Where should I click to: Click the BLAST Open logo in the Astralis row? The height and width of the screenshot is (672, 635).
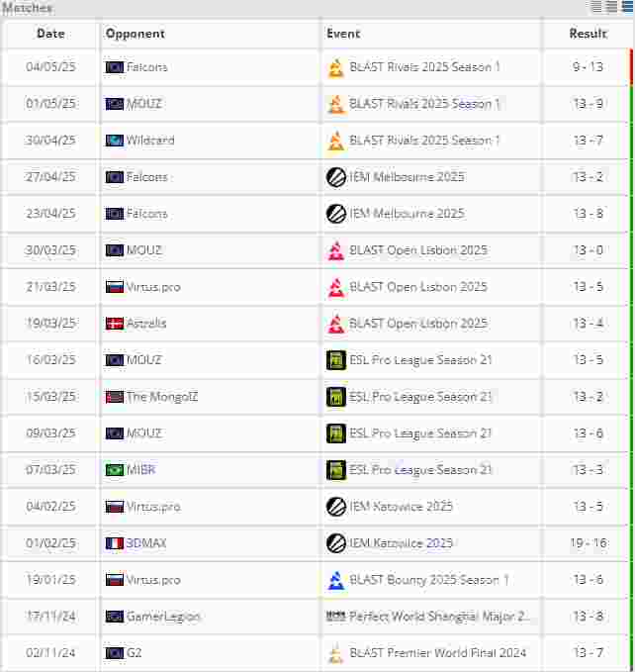(336, 324)
